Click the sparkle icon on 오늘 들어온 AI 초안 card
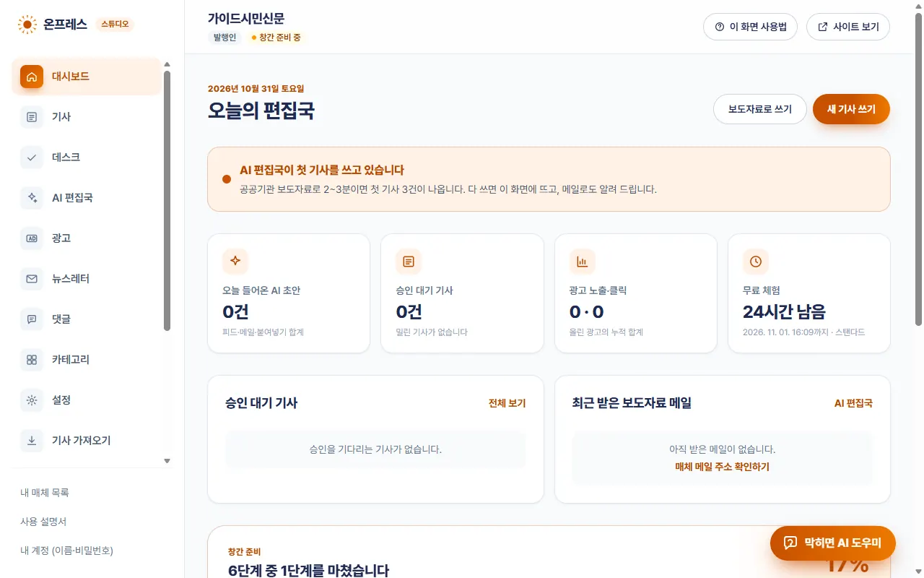 (235, 262)
